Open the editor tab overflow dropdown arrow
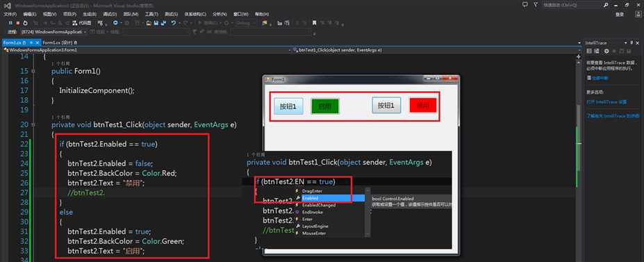The image size is (644, 262). coord(579,43)
